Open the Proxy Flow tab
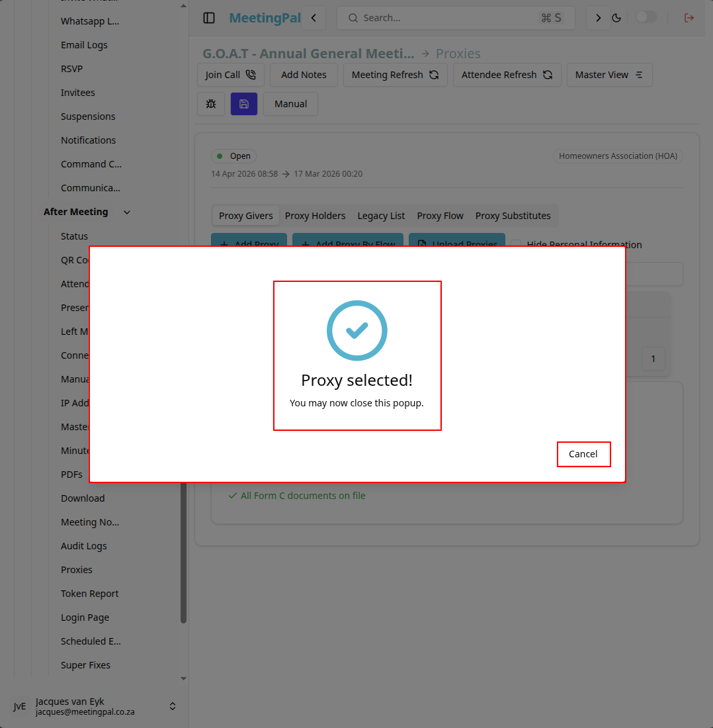The image size is (713, 728). 440,216
